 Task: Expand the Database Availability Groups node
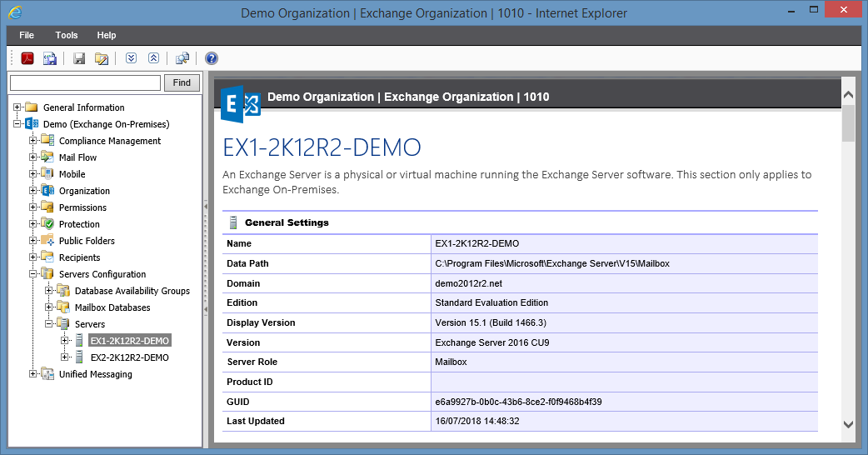tap(48, 290)
